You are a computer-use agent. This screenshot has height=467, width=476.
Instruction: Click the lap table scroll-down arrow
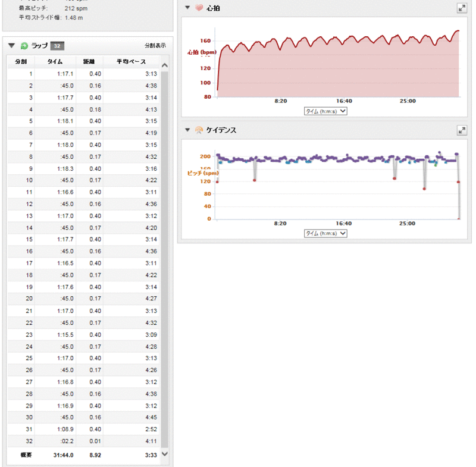[x=165, y=453]
